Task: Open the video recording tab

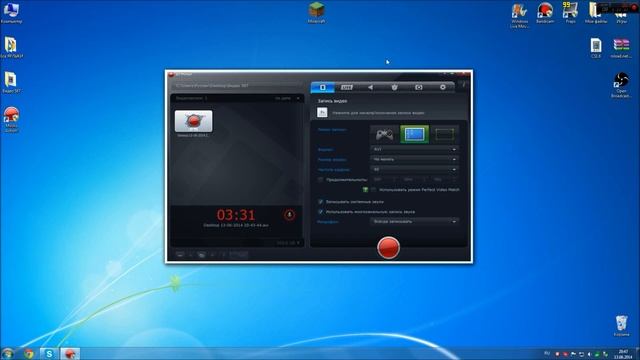Action: (x=322, y=87)
